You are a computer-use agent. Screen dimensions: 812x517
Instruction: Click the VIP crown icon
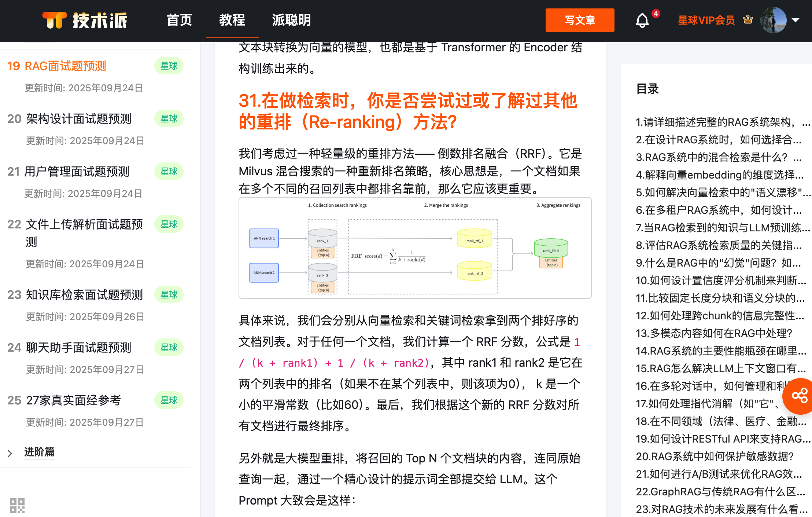pyautogui.click(x=748, y=19)
